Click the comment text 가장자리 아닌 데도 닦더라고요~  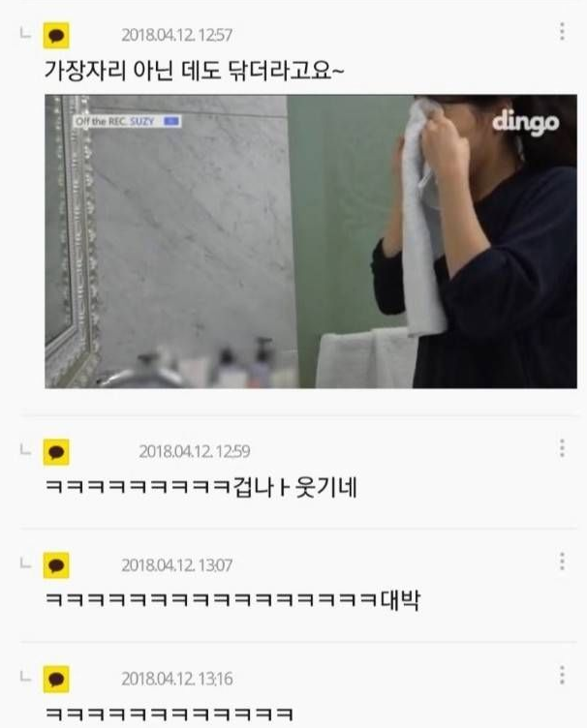195,71
